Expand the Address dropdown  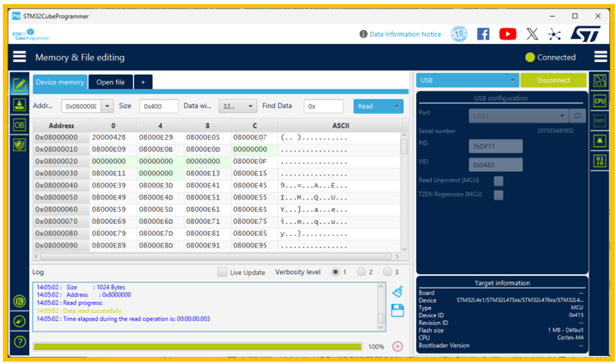pos(107,106)
